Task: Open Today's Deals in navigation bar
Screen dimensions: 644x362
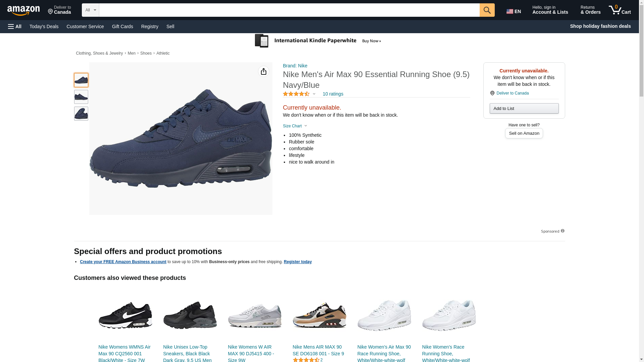Action: (44, 26)
